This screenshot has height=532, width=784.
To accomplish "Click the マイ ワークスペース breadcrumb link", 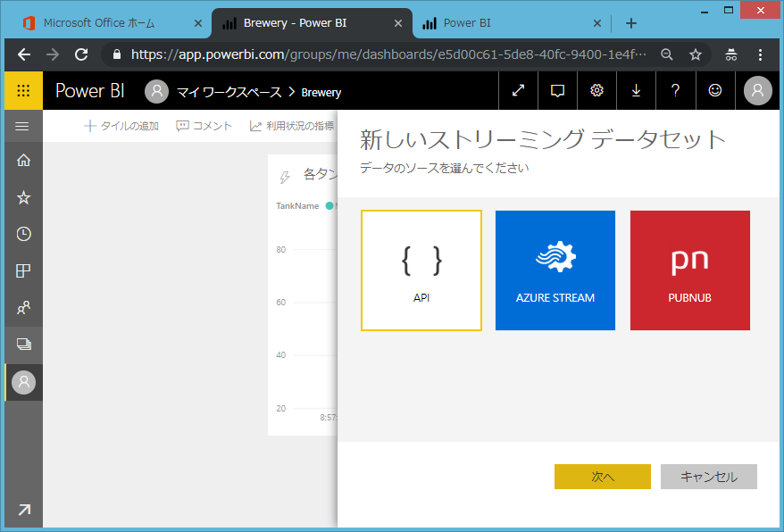I will (229, 93).
